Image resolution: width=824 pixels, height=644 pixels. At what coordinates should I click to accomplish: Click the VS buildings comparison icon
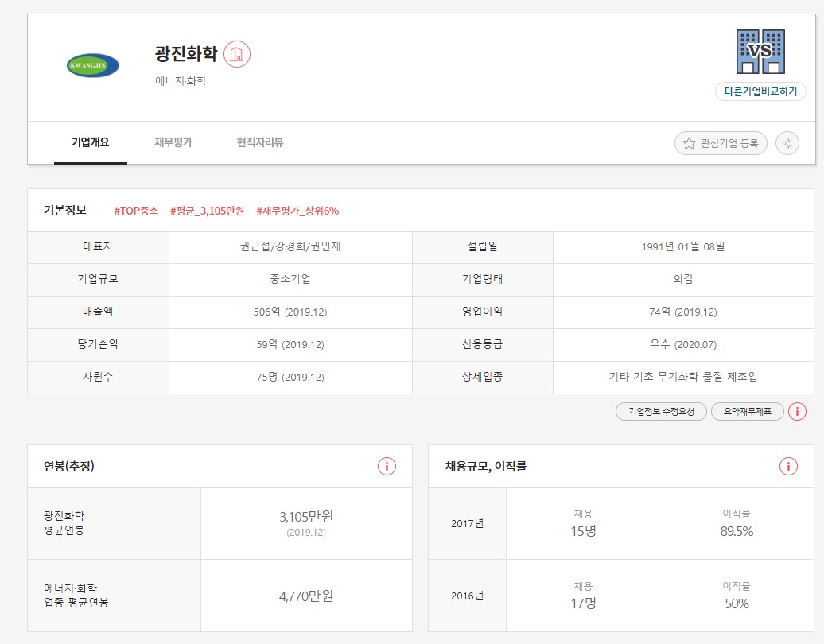click(760, 52)
